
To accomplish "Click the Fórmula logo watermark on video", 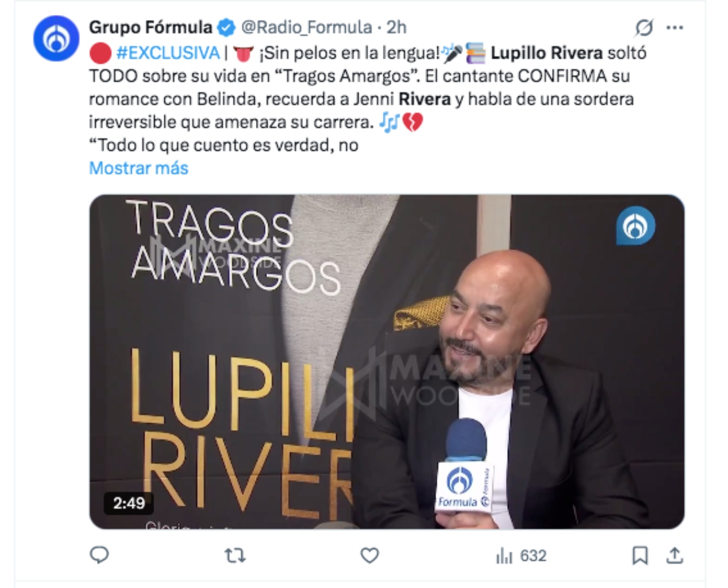I will pos(635,226).
